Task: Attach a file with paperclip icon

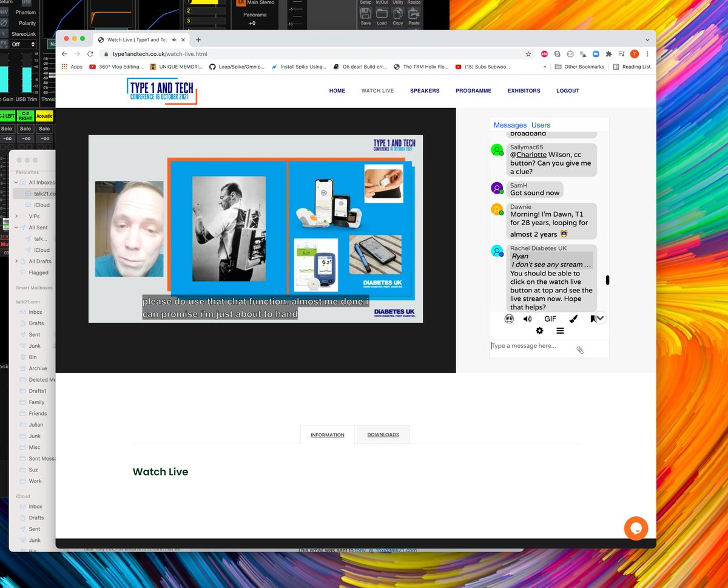Action: [580, 350]
